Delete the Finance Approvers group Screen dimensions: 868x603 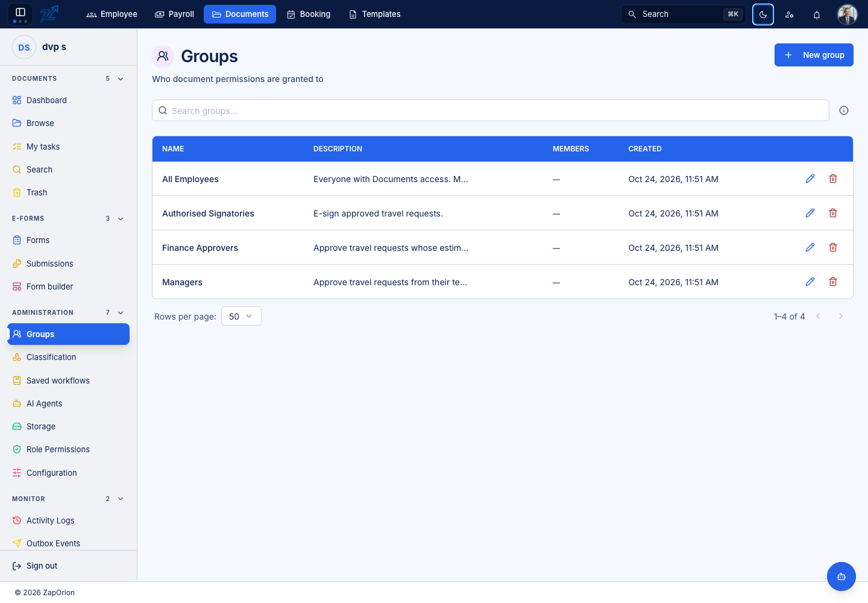(833, 247)
